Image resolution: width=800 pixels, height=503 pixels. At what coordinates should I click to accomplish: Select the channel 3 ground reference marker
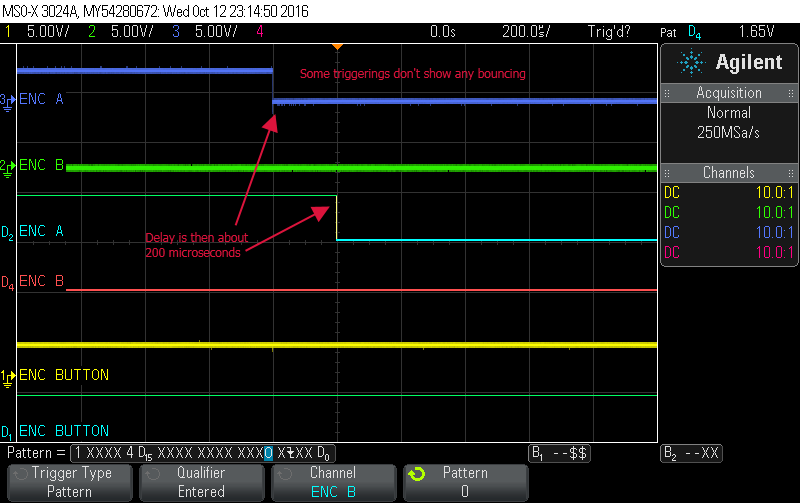point(7,100)
